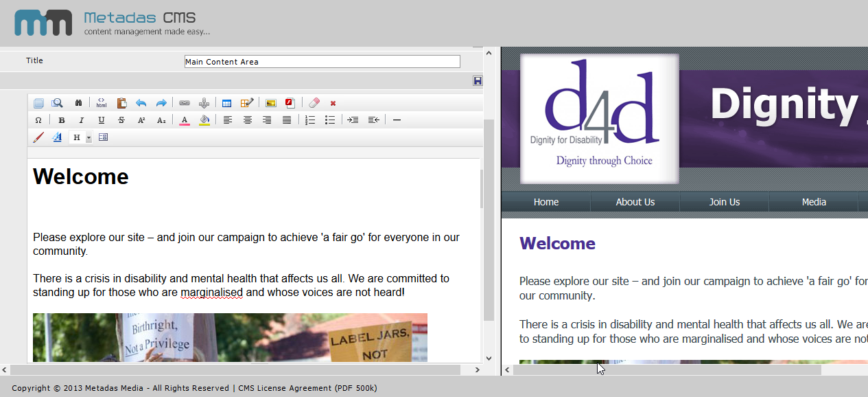Insert a hyperlink
The image size is (868, 397).
tap(184, 102)
